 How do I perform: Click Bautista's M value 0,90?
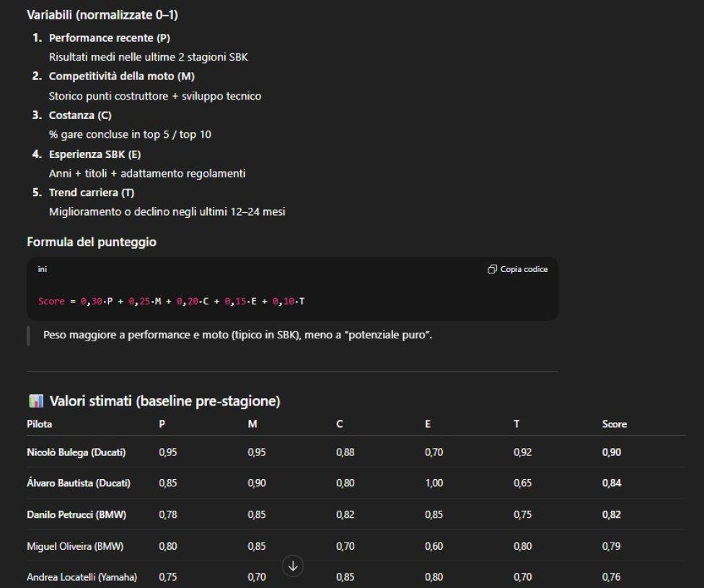[x=257, y=483]
